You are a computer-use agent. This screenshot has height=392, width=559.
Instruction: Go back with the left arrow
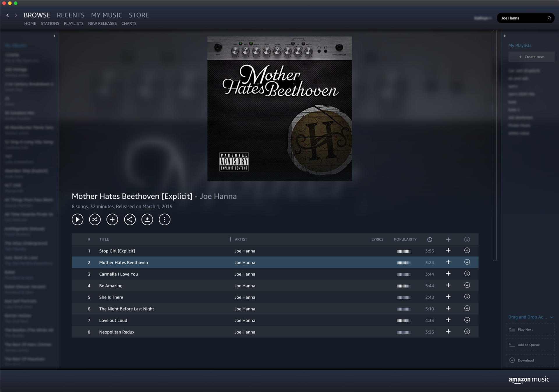pos(8,15)
